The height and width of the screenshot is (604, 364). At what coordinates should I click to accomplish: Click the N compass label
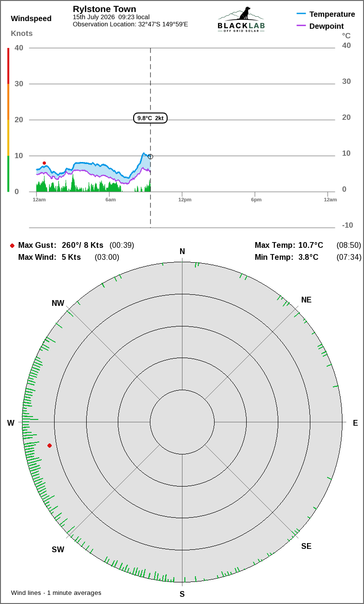[182, 252]
